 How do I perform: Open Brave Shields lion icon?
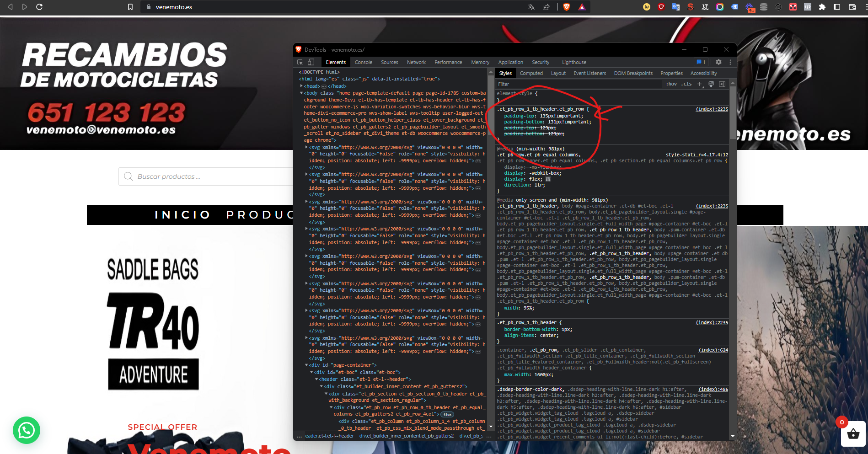(x=567, y=7)
